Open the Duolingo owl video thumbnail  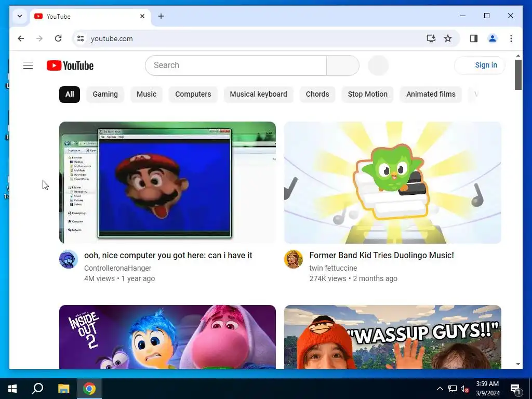coord(393,182)
